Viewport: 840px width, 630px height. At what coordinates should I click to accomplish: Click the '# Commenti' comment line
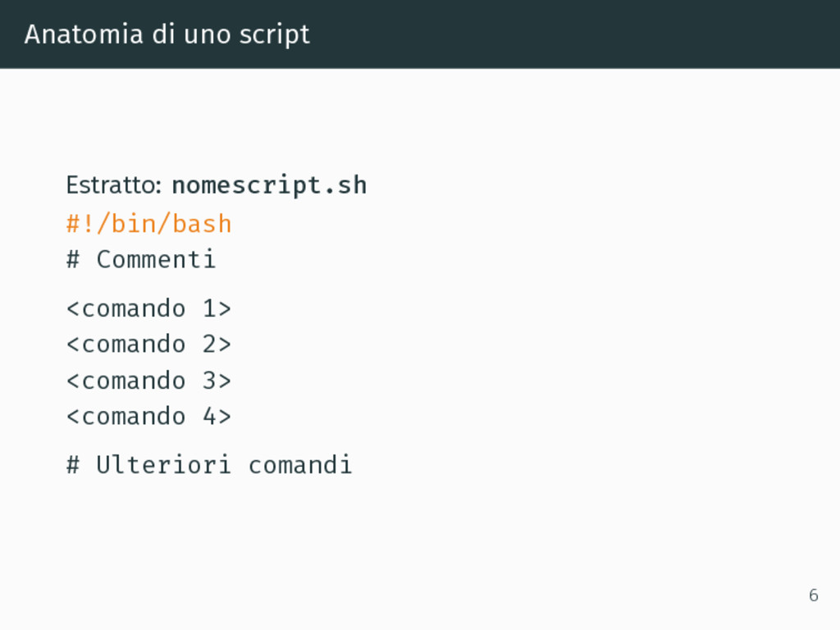click(141, 259)
